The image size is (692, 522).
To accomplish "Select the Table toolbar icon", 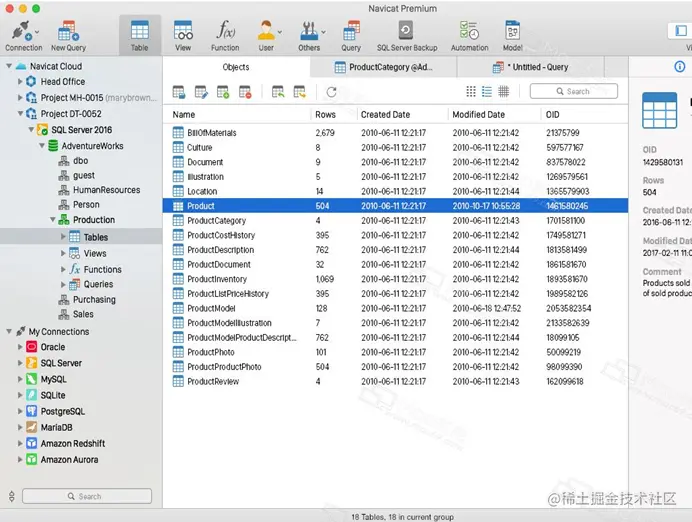I will [x=139, y=36].
